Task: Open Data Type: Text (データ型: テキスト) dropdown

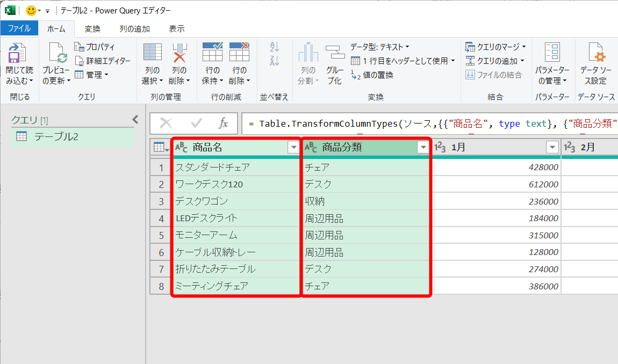Action: point(380,47)
